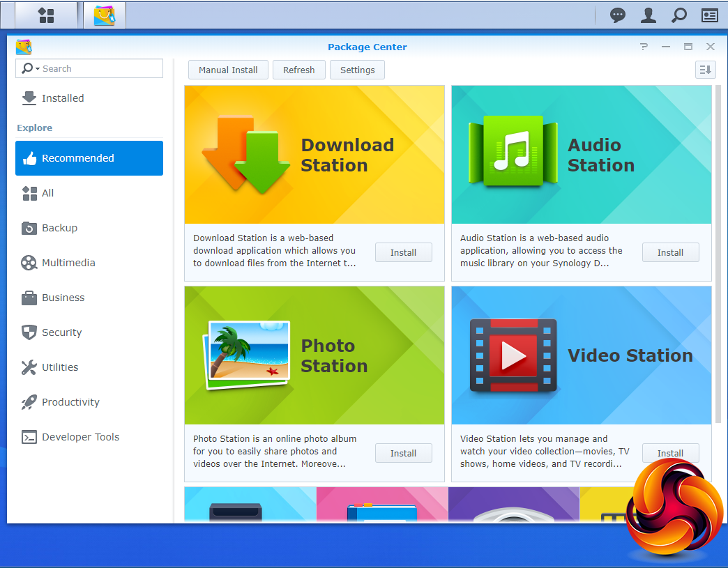Open the widgets panel icon

click(x=709, y=15)
